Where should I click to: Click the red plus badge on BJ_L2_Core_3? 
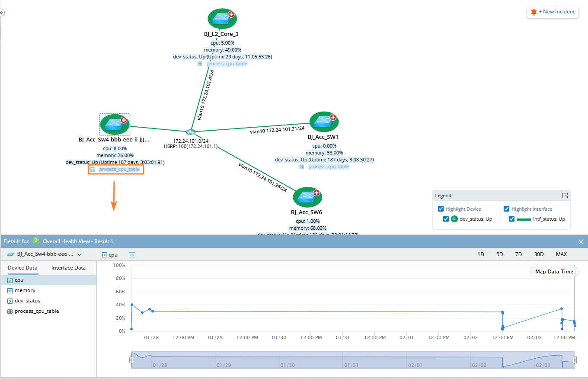click(231, 14)
